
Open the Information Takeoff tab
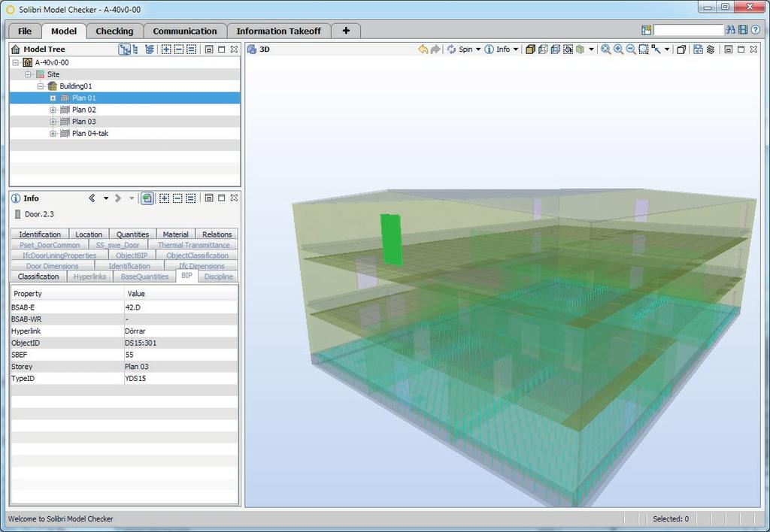click(x=278, y=31)
